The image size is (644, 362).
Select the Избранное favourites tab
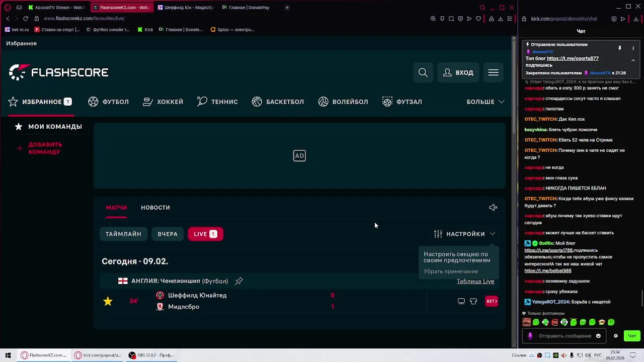click(40, 102)
